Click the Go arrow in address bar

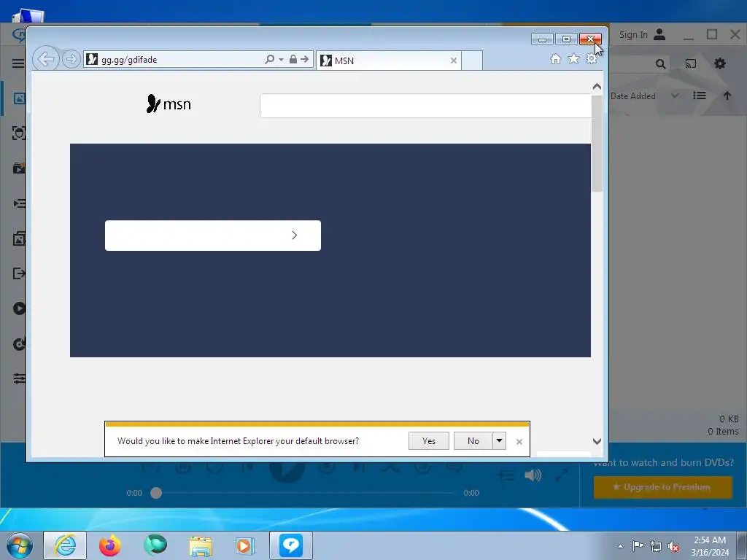305,60
